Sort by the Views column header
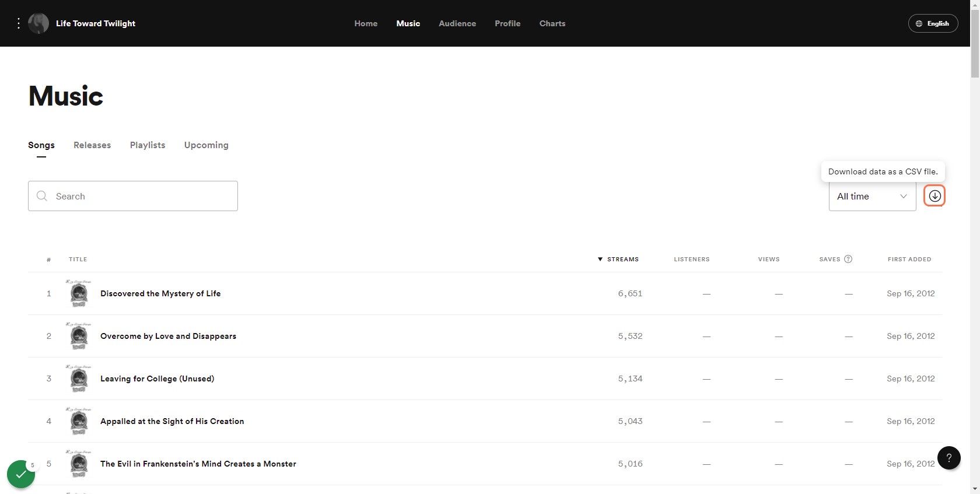This screenshot has width=980, height=494. [x=769, y=259]
